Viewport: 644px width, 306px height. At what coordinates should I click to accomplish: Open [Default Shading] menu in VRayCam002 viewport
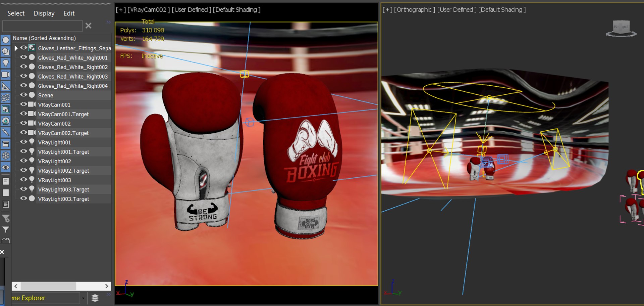236,10
